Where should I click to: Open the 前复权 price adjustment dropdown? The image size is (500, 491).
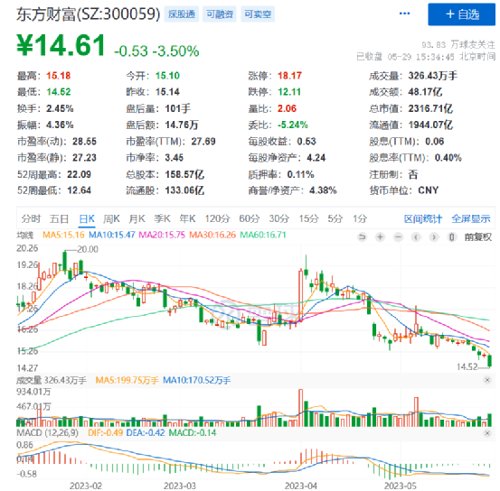[x=478, y=237]
